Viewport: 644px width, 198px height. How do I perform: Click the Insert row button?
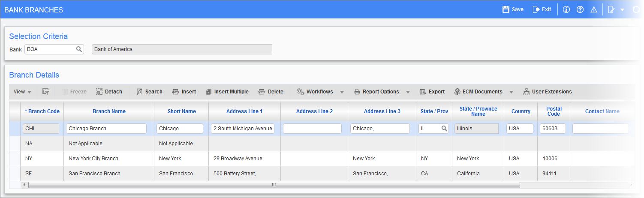coord(184,92)
